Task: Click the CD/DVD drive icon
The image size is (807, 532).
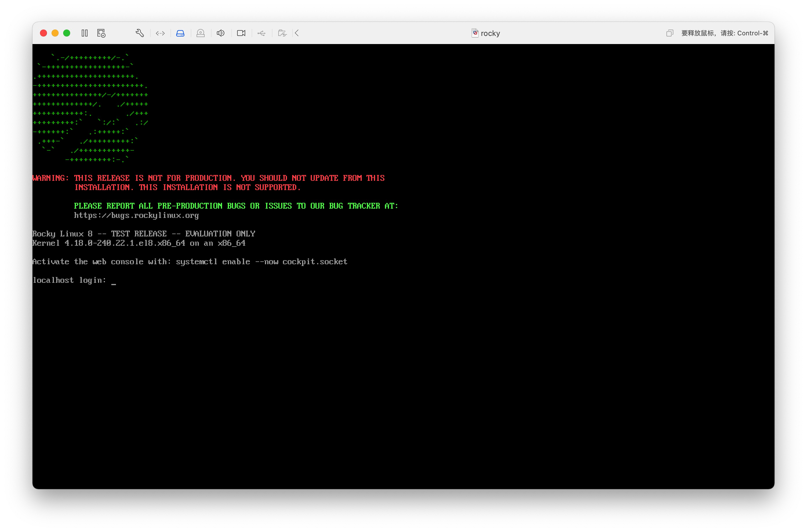Action: (201, 33)
